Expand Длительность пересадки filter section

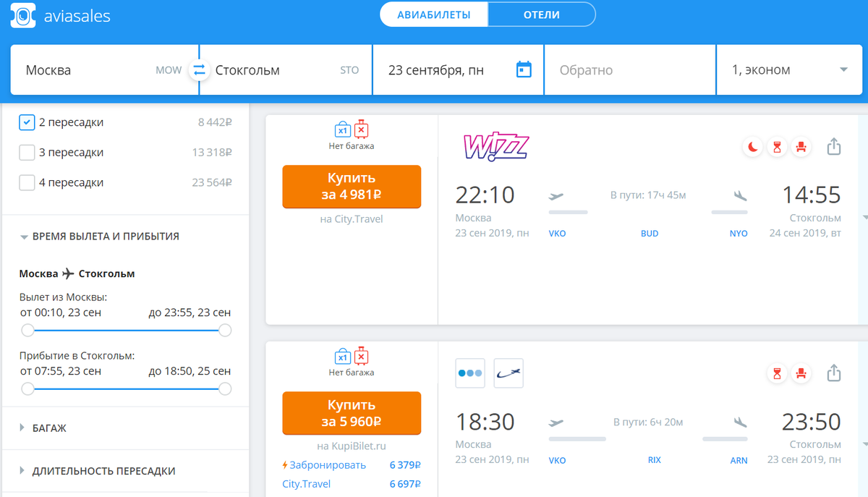[x=97, y=471]
